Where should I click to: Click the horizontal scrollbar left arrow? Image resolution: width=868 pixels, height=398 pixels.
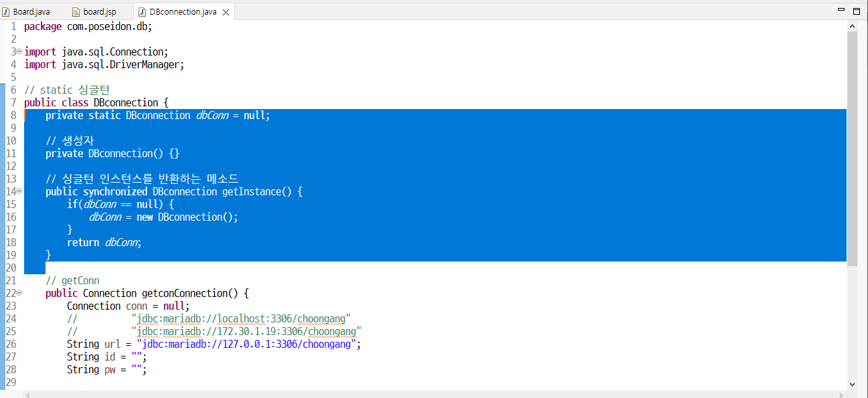click(29, 395)
